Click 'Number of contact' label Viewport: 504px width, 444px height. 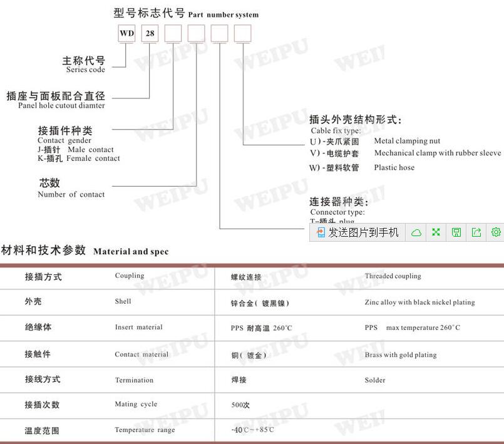[71, 194]
